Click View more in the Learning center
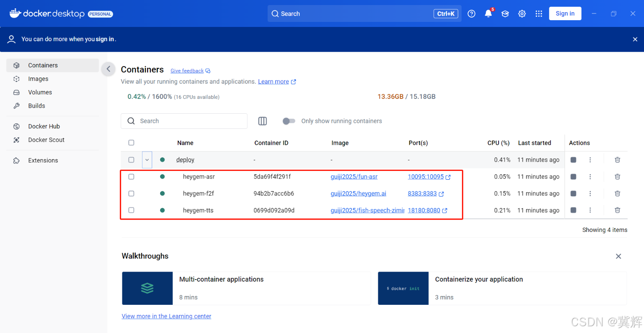Viewport: 644px width, 333px height. [x=166, y=316]
